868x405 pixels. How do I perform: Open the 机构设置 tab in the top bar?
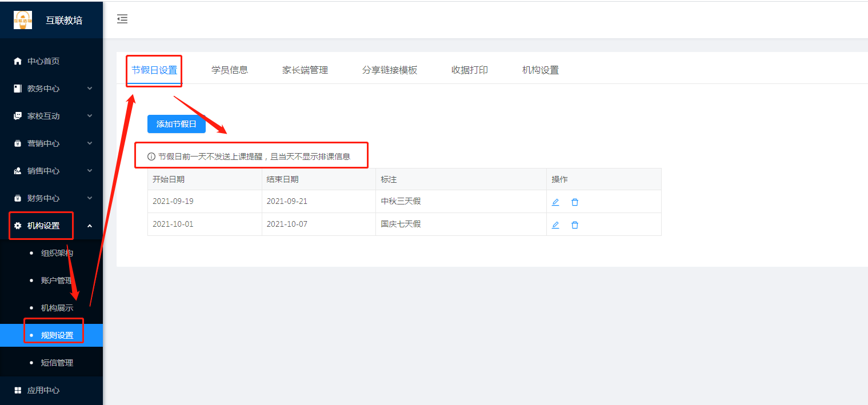[541, 70]
